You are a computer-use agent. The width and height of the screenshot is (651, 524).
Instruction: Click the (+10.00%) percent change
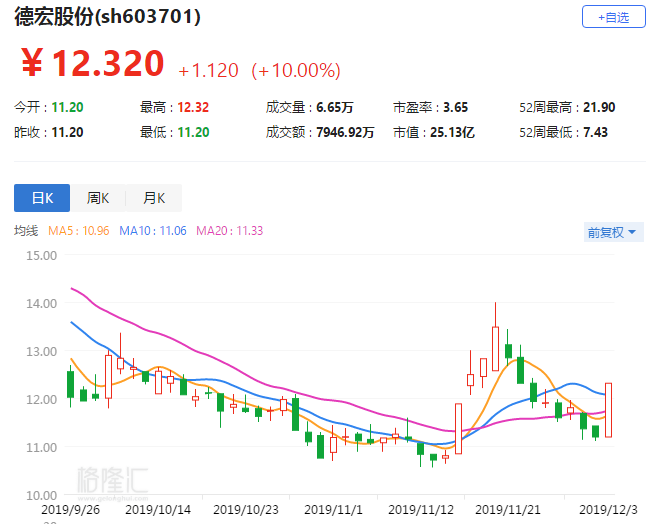coord(296,70)
